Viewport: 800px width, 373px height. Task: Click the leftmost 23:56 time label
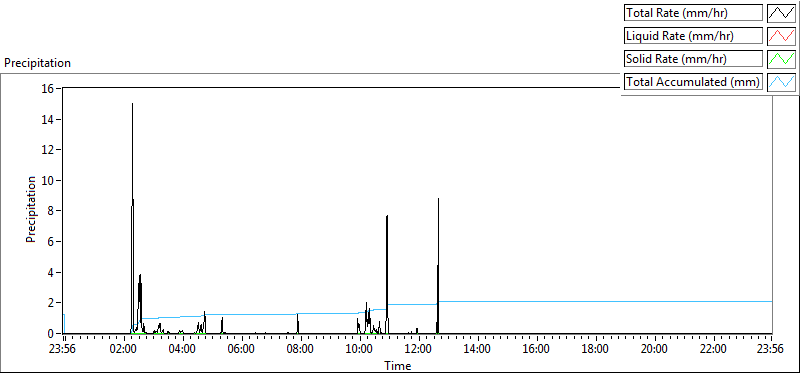62,350
